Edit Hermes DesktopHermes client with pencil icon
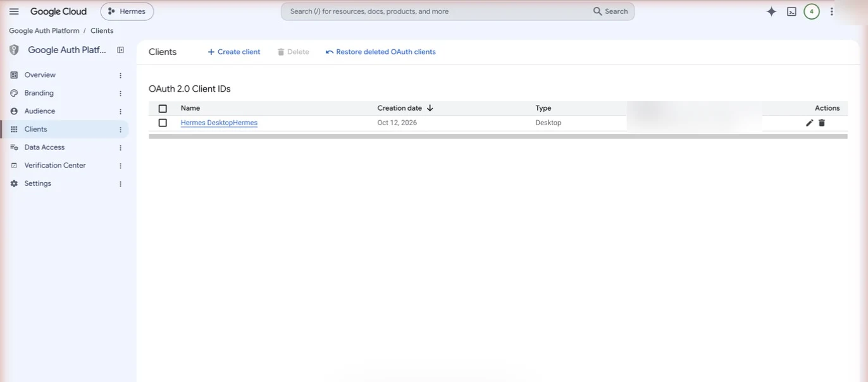The image size is (868, 382). tap(809, 123)
